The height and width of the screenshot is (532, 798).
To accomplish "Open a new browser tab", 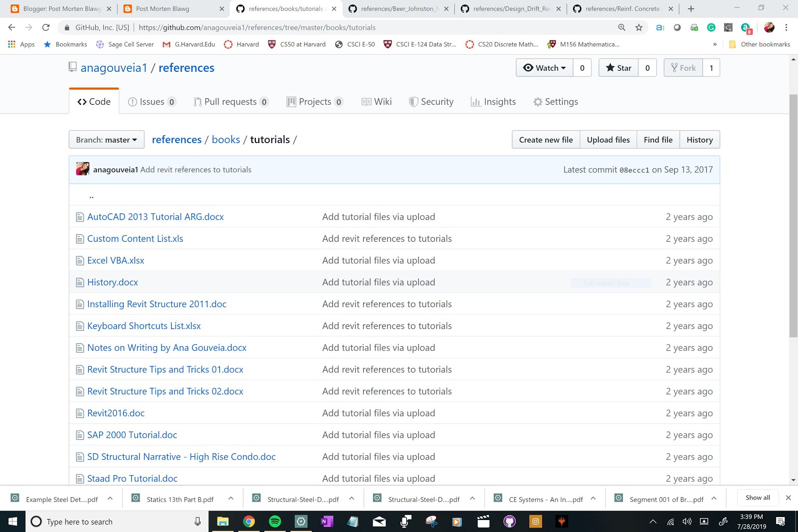I will 691,8.
